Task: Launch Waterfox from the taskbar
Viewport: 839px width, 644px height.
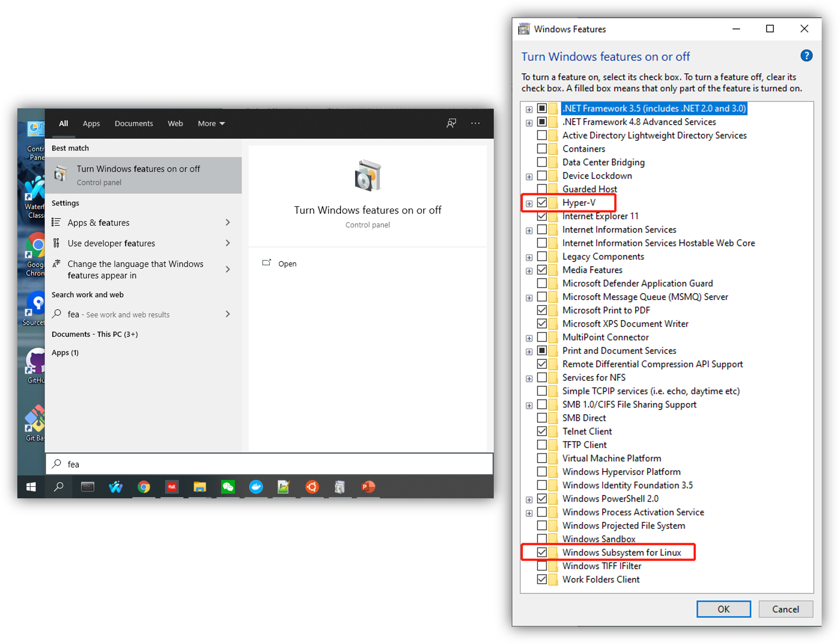Action: (115, 487)
